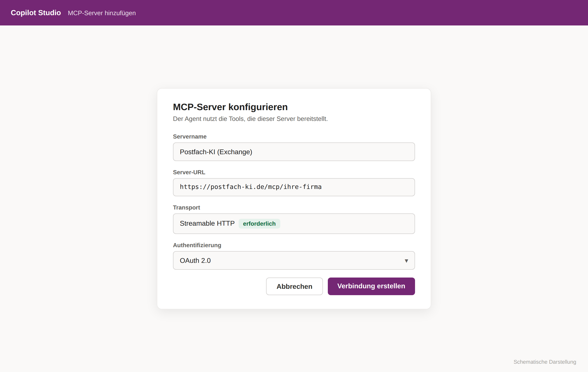Click the dropdown arrow beside OAuth 2.0

click(406, 261)
